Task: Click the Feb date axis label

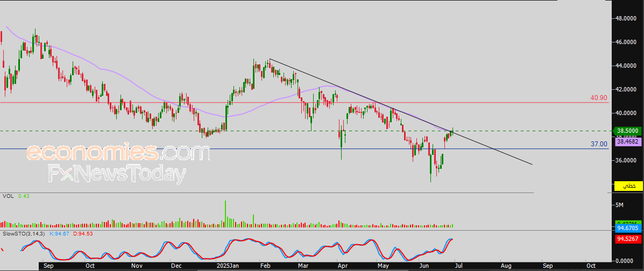Action: (264, 267)
